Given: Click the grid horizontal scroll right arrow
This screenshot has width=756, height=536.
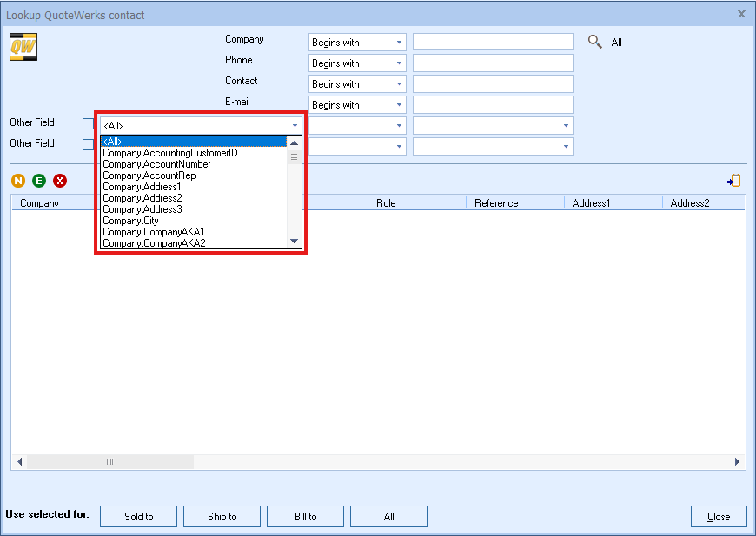Looking at the screenshot, I should [737, 462].
